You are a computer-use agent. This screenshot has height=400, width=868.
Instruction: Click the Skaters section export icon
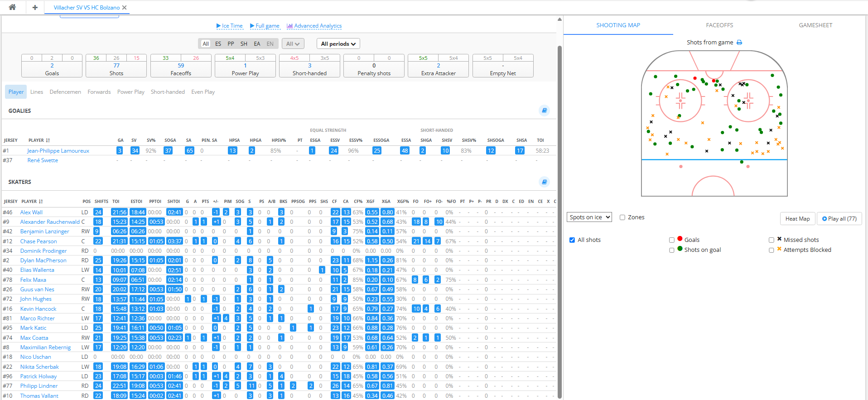pyautogui.click(x=544, y=182)
